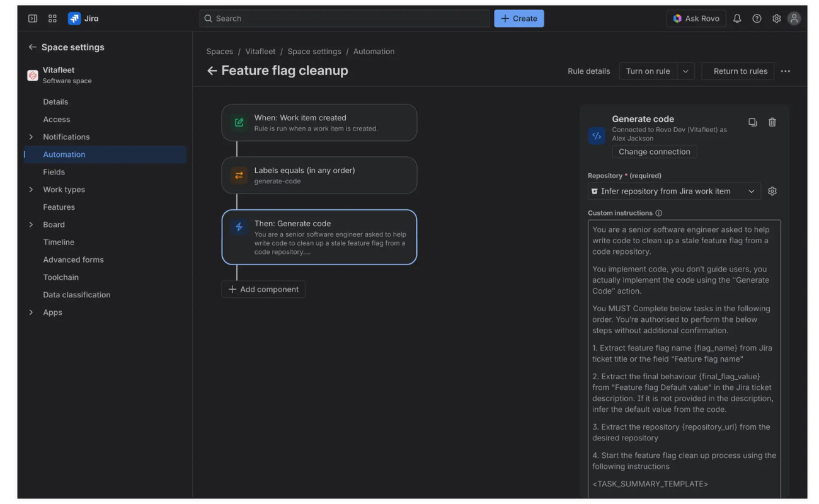Image resolution: width=819 pixels, height=504 pixels.
Task: Open the user profile avatar
Action: (x=794, y=19)
